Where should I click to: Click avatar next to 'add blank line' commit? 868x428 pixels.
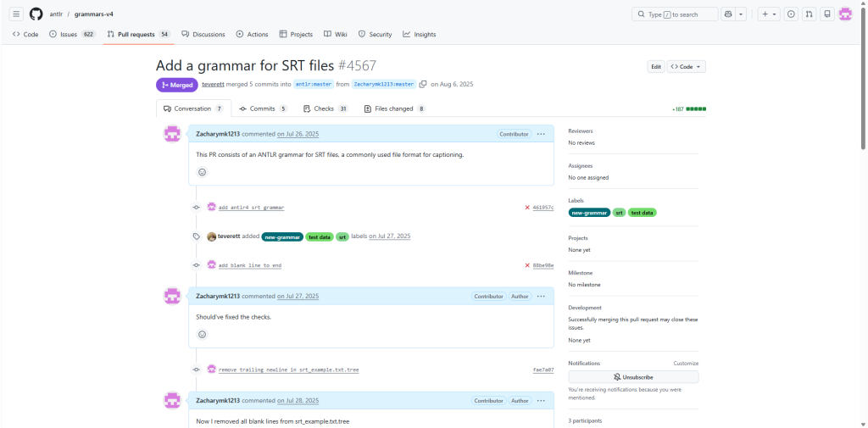(x=211, y=264)
